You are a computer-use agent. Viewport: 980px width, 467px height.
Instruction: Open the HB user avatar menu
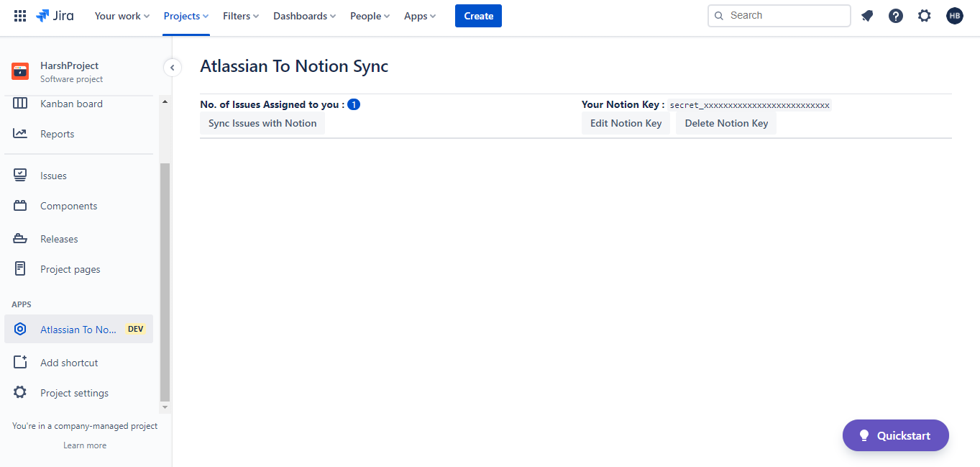coord(955,16)
